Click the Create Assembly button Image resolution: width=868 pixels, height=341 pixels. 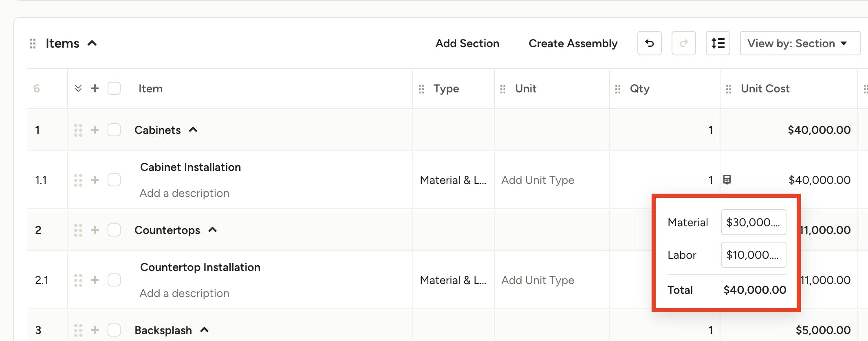click(573, 43)
